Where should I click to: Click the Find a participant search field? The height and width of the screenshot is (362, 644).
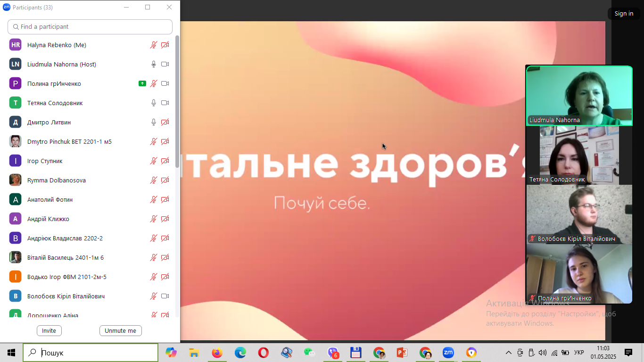[x=90, y=27]
